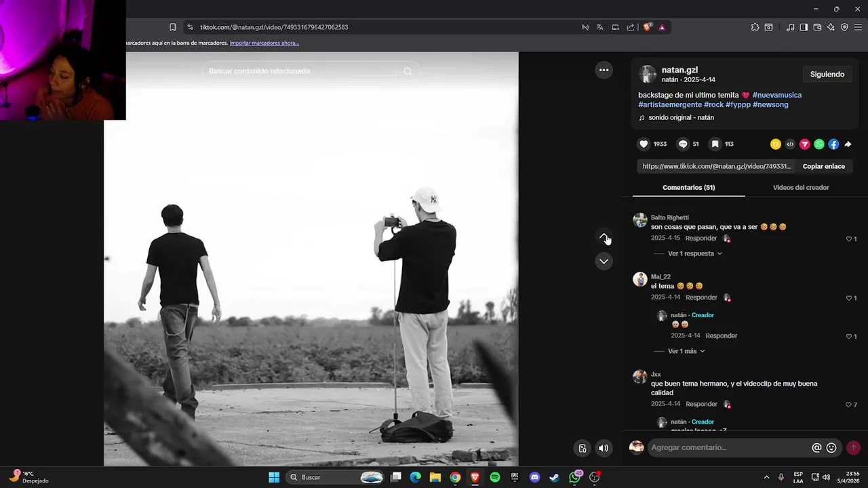Open #newsong hashtag link
This screenshot has width=868, height=488.
(x=770, y=104)
